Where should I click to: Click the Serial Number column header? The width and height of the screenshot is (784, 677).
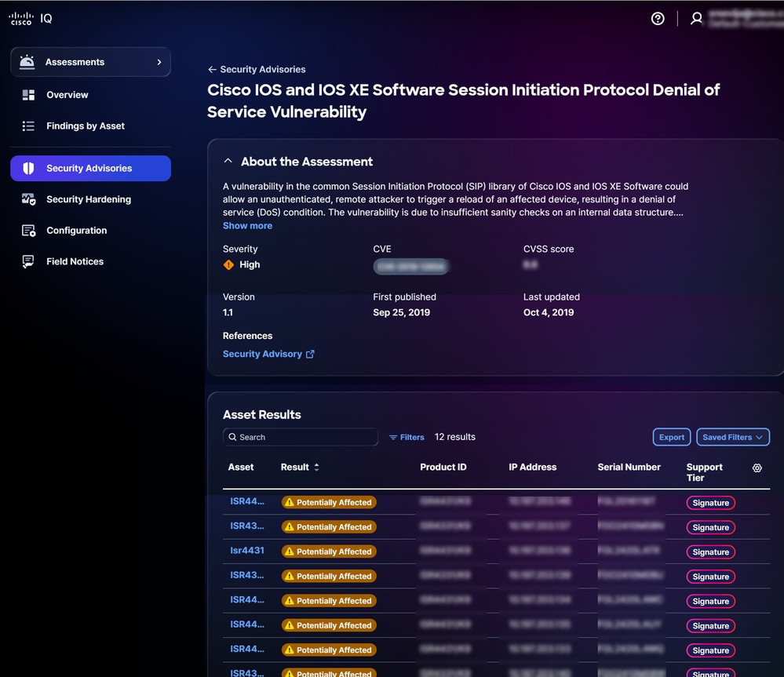pos(629,468)
